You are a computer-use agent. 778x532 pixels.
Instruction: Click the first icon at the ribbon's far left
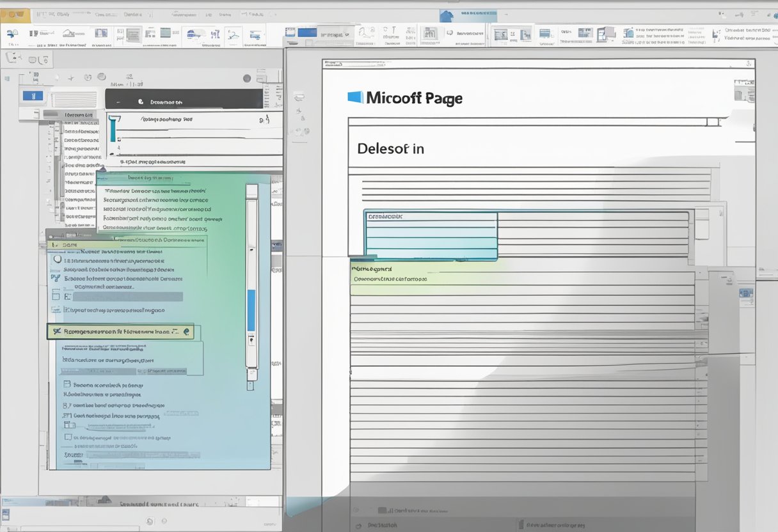[x=12, y=33]
